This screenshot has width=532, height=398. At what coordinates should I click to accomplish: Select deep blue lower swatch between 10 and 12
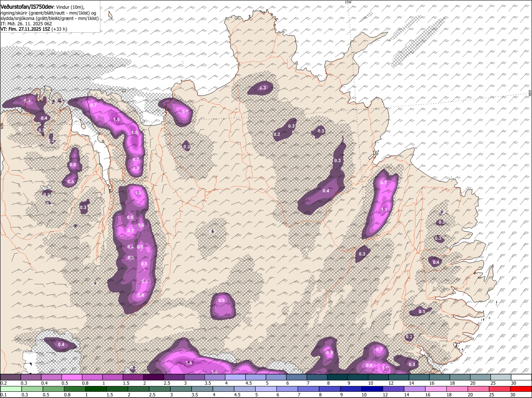click(x=373, y=389)
